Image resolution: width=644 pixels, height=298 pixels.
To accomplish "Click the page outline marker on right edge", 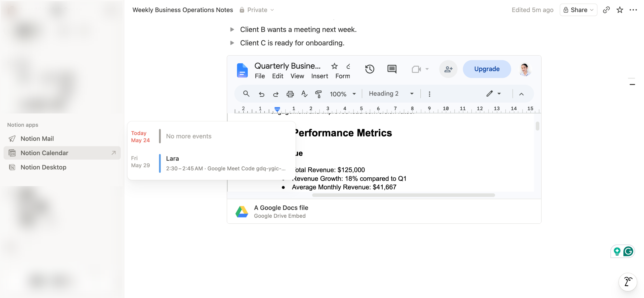I will coord(632,84).
